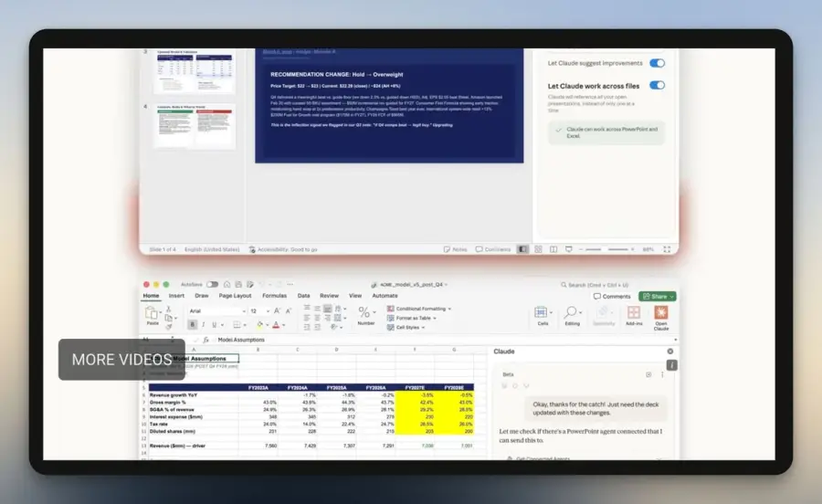The image size is (822, 504).
Task: Click the fx insert function icon
Action: pyautogui.click(x=206, y=340)
